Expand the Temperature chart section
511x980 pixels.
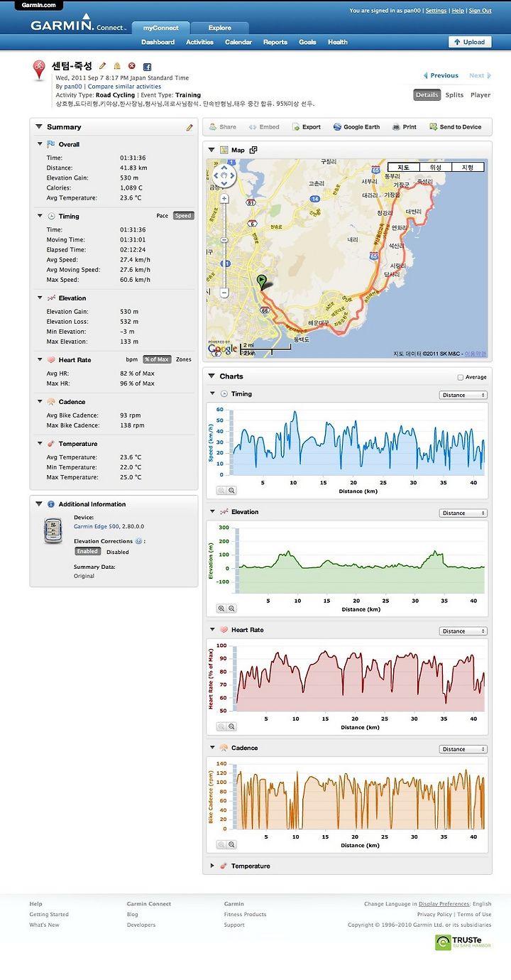click(x=211, y=866)
